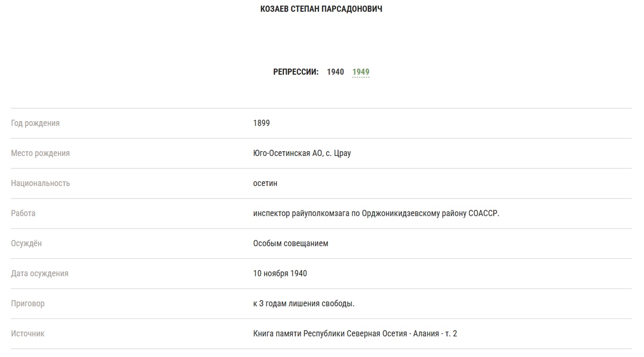The width and height of the screenshot is (644, 357).
Task: Click the Год рождения field label
Action: [x=35, y=123]
